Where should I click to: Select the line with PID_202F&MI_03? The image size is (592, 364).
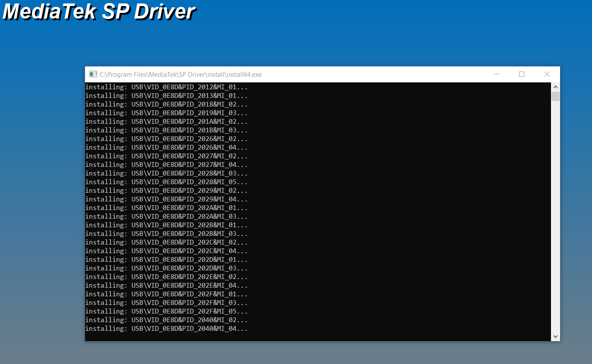point(167,303)
